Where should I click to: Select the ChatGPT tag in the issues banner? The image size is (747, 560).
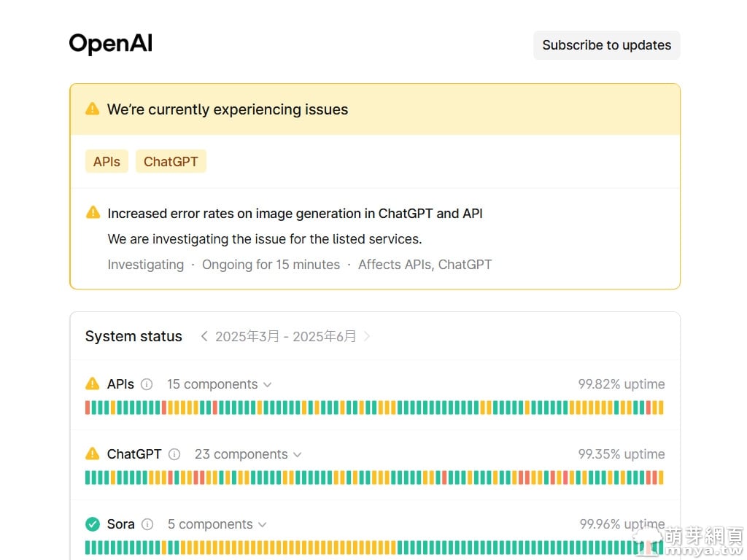pos(171,162)
